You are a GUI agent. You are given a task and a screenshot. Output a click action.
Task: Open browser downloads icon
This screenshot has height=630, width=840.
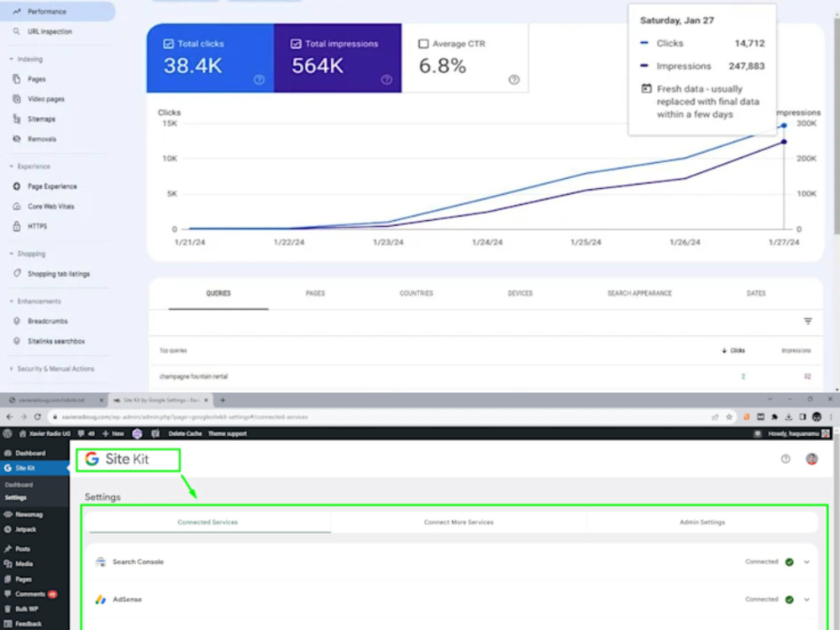click(789, 417)
